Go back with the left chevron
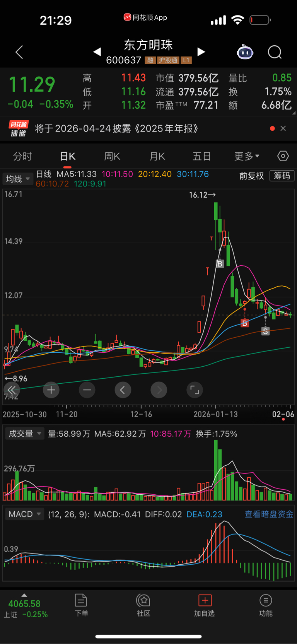The image size is (297, 644). click(x=19, y=52)
